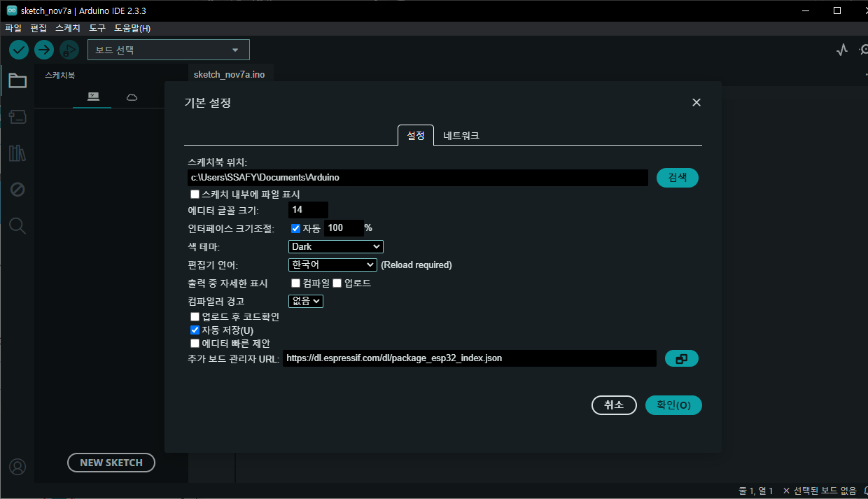The image size is (868, 499).
Task: Open the 도움말(H) menu
Action: pos(132,28)
